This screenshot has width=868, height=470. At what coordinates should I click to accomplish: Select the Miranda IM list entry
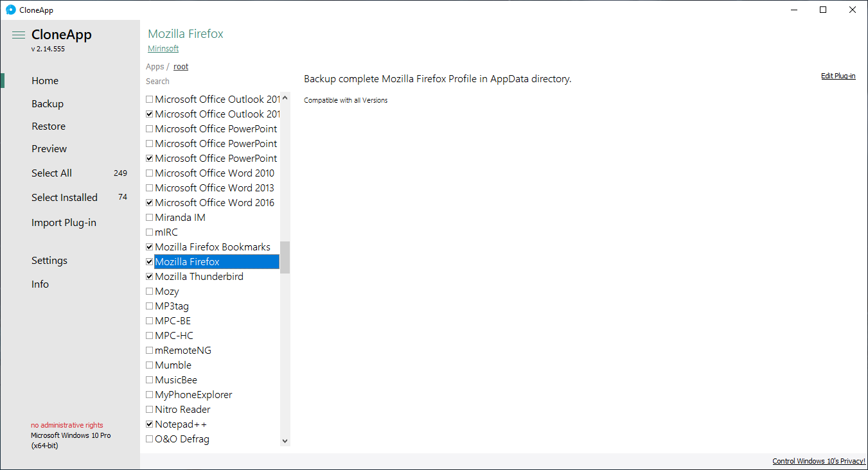pyautogui.click(x=180, y=218)
